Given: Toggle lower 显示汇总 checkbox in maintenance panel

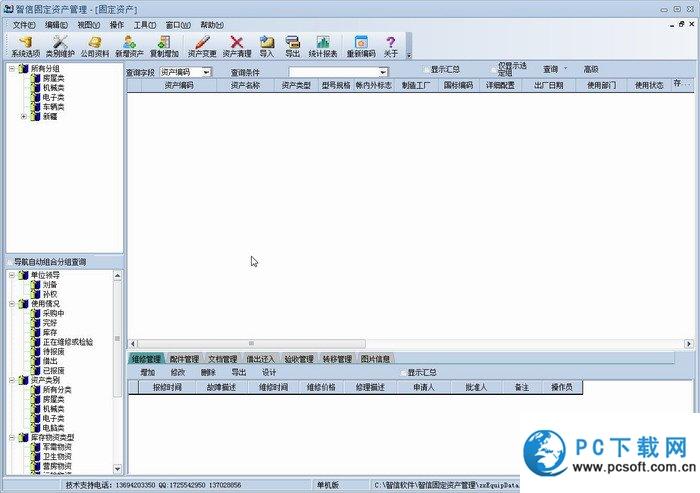Looking at the screenshot, I should point(403,372).
